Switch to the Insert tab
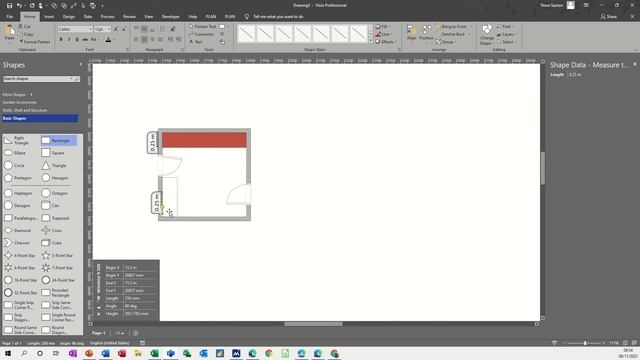The height and width of the screenshot is (360, 640). pos(49,17)
